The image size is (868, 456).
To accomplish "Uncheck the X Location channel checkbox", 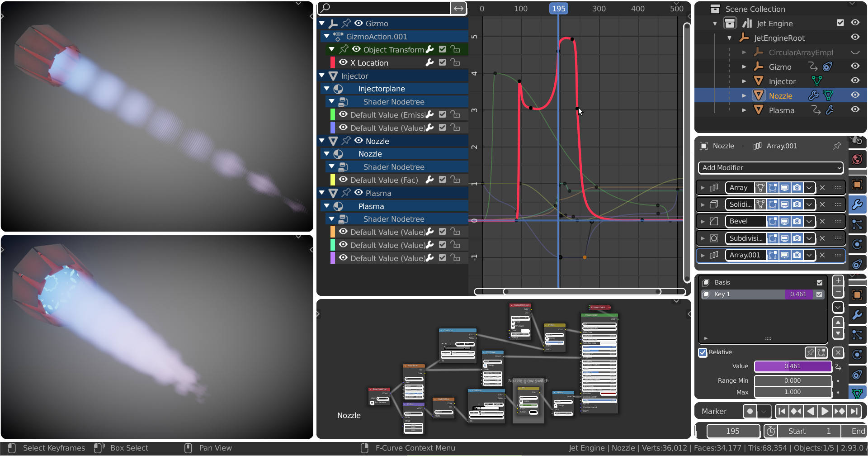I will 442,62.
